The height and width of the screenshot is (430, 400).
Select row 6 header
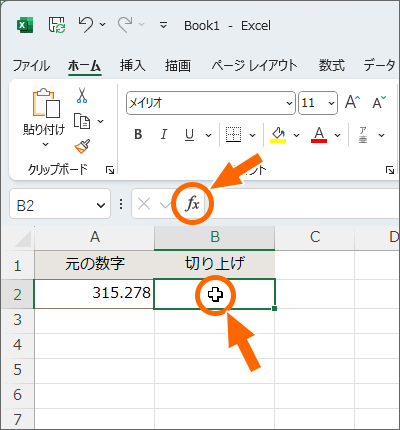18,395
